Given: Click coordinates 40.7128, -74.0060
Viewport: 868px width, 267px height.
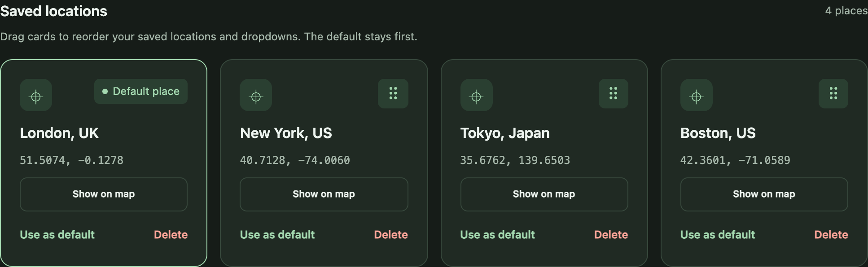Looking at the screenshot, I should coord(295,160).
